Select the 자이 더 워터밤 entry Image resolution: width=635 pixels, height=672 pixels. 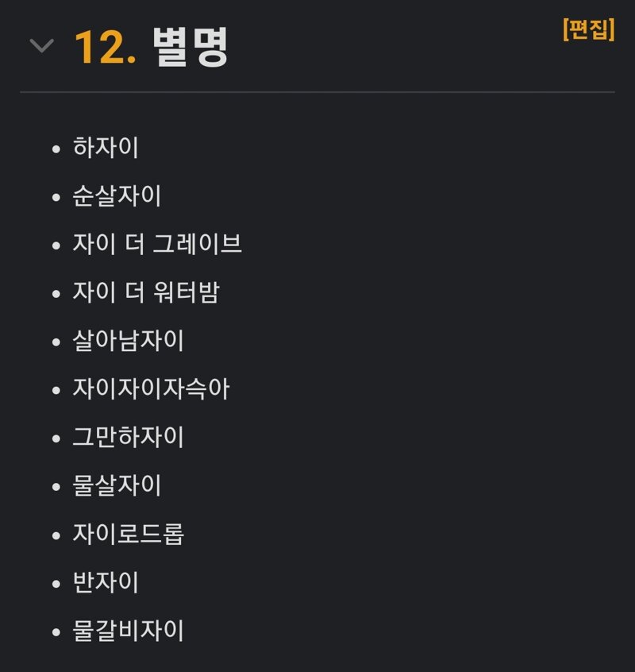tap(145, 292)
